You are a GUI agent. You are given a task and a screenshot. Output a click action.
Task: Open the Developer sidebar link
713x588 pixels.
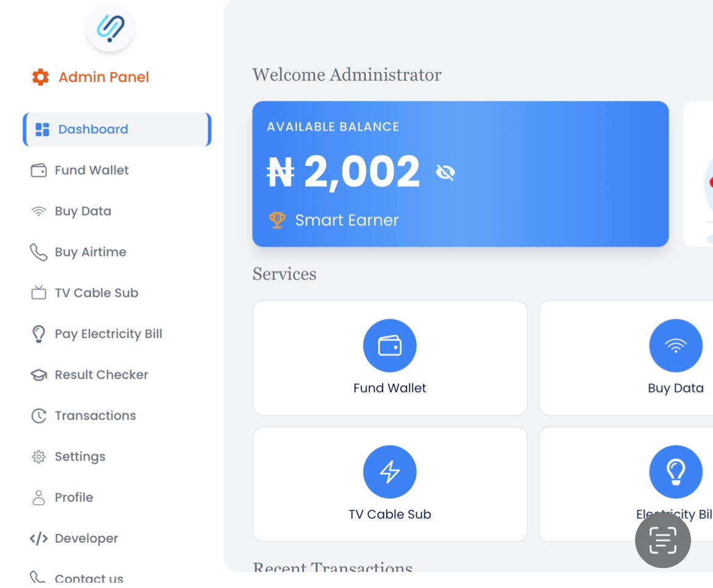[x=86, y=538]
